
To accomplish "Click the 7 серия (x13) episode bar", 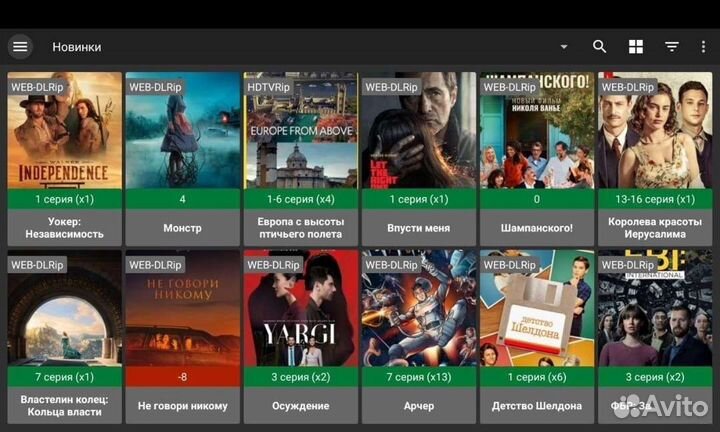I will [418, 377].
